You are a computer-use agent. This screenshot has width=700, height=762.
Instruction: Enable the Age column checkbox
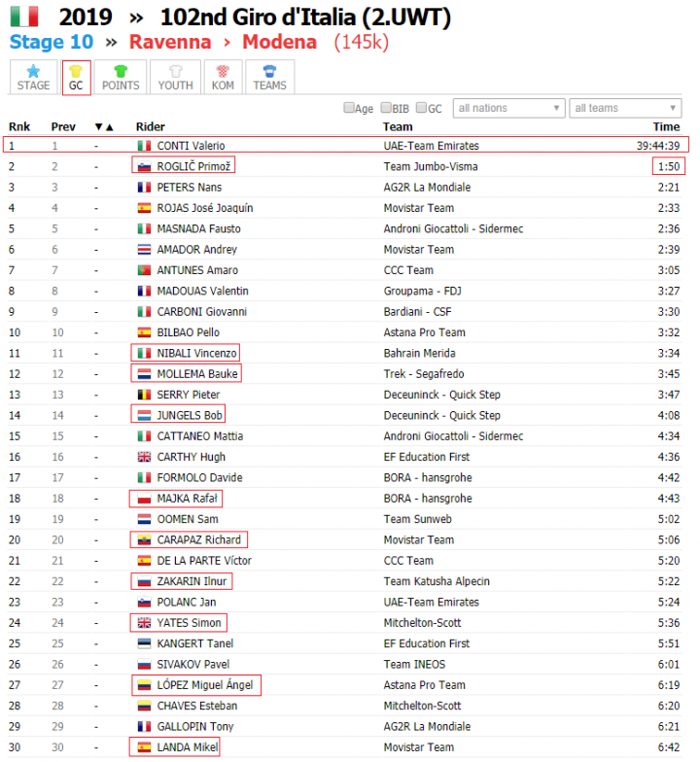point(348,107)
